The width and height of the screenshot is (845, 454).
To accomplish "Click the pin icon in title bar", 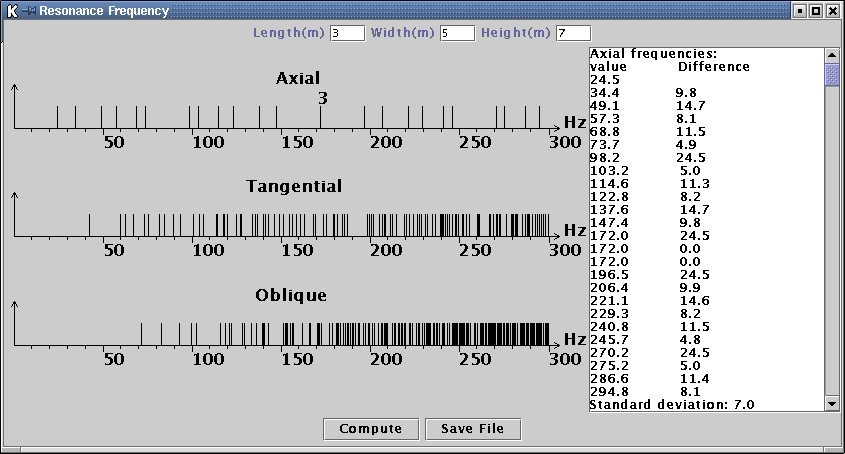I will [28, 10].
